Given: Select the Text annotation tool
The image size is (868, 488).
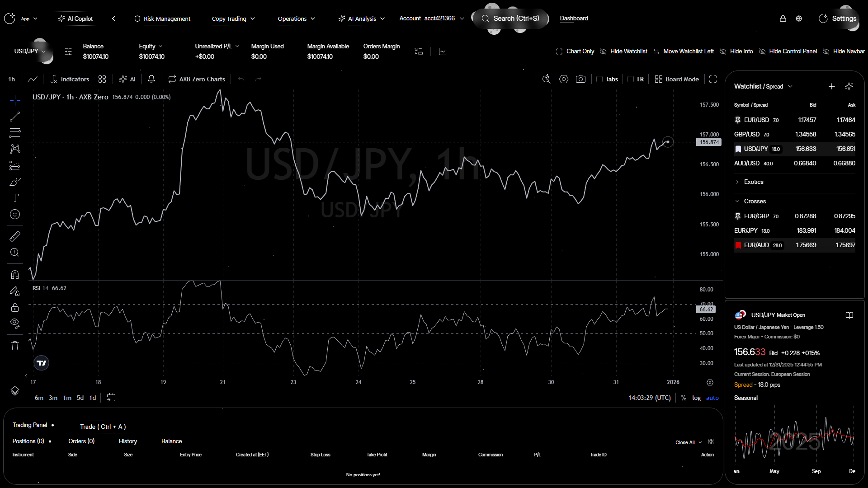Looking at the screenshot, I should point(15,198).
